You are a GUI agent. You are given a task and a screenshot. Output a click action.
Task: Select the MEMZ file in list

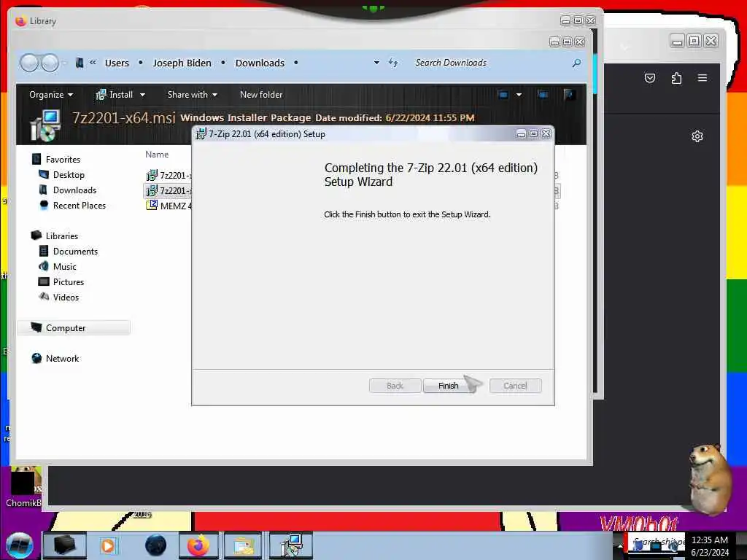click(x=169, y=206)
